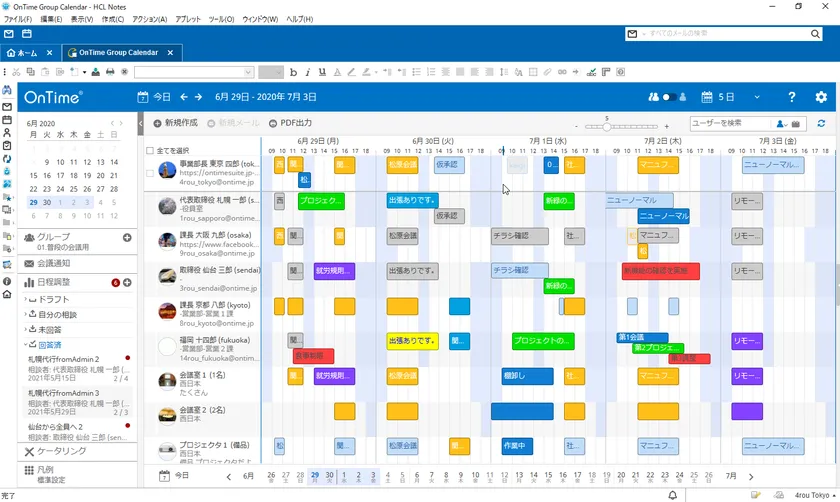Expand the ドラフト tree item
The image size is (840, 502).
[25, 299]
